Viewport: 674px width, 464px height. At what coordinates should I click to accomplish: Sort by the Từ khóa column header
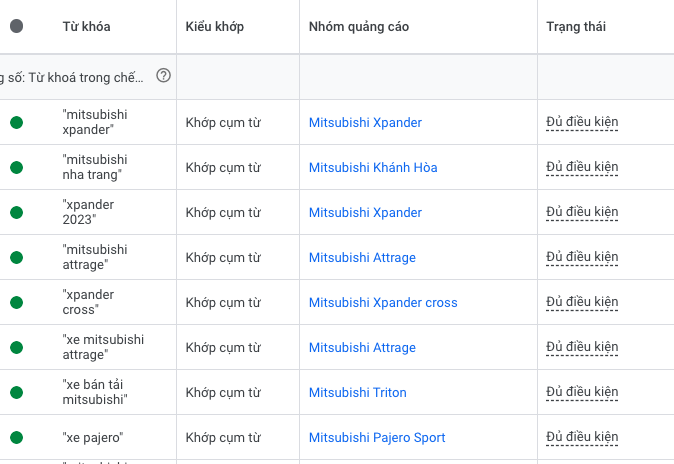(x=86, y=27)
